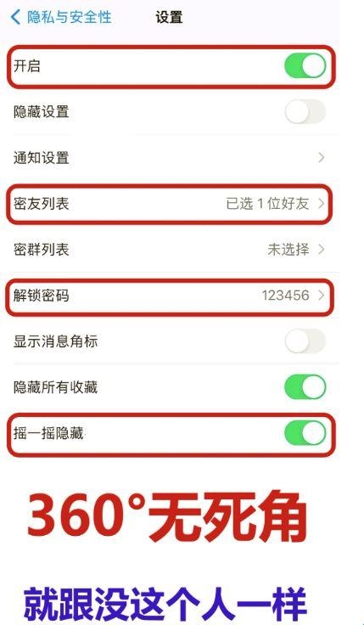Toggle the 摇一摇隐藏 switch
364x625 pixels.
tap(305, 433)
